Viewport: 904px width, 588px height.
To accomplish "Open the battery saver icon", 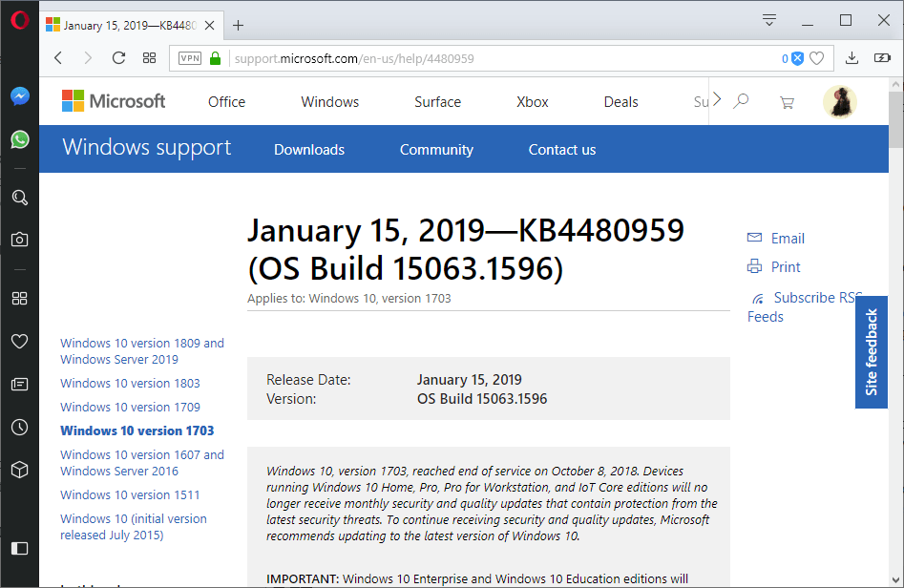I will click(883, 57).
